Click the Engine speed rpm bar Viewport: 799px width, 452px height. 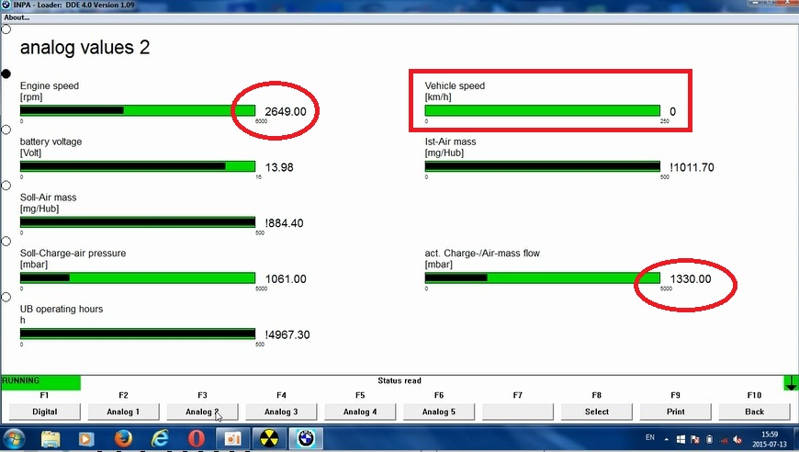pyautogui.click(x=138, y=110)
